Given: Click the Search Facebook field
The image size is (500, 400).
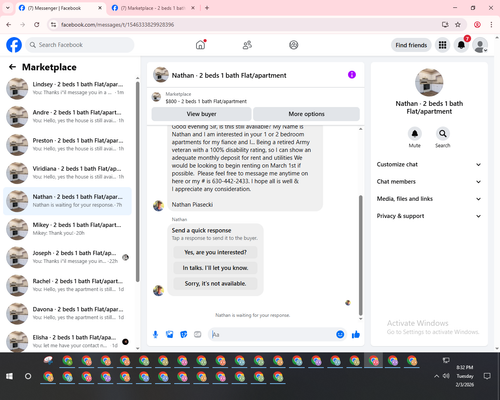Looking at the screenshot, I should point(80,45).
